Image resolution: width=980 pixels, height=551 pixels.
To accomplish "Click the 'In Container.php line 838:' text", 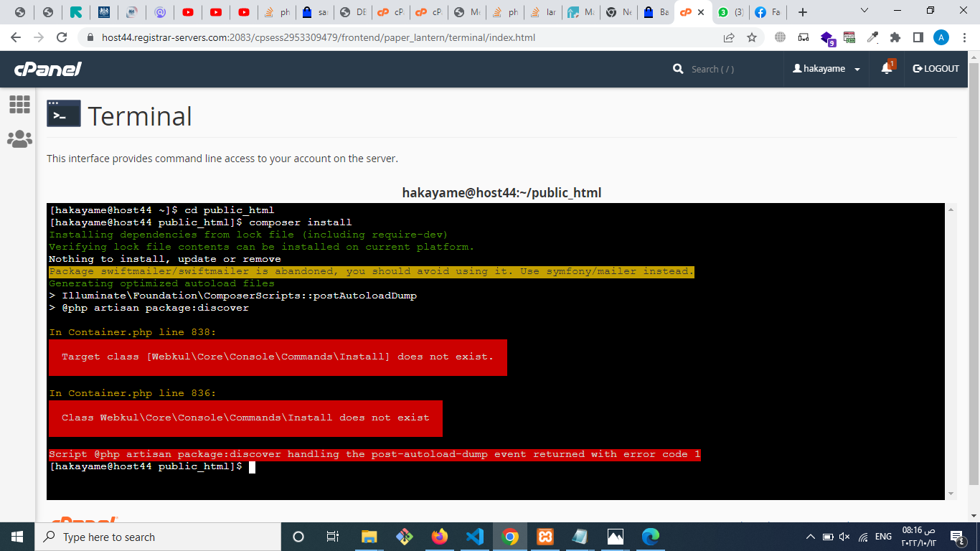I will click(133, 332).
